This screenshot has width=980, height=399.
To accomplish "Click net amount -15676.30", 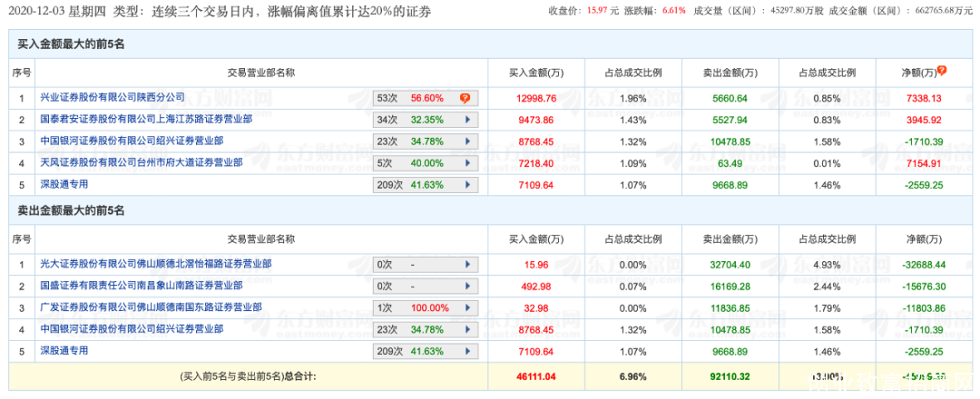I will (923, 287).
